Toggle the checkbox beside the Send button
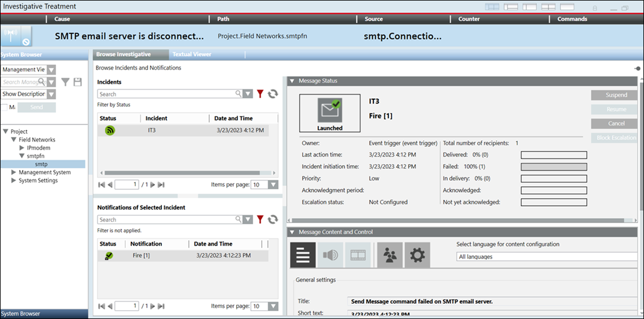This screenshot has height=319, width=644. point(5,107)
